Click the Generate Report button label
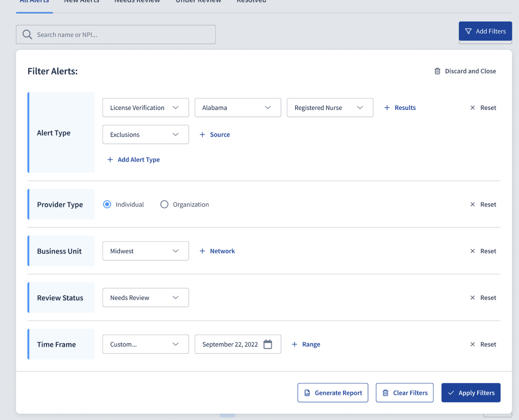The width and height of the screenshot is (519, 420). [338, 393]
